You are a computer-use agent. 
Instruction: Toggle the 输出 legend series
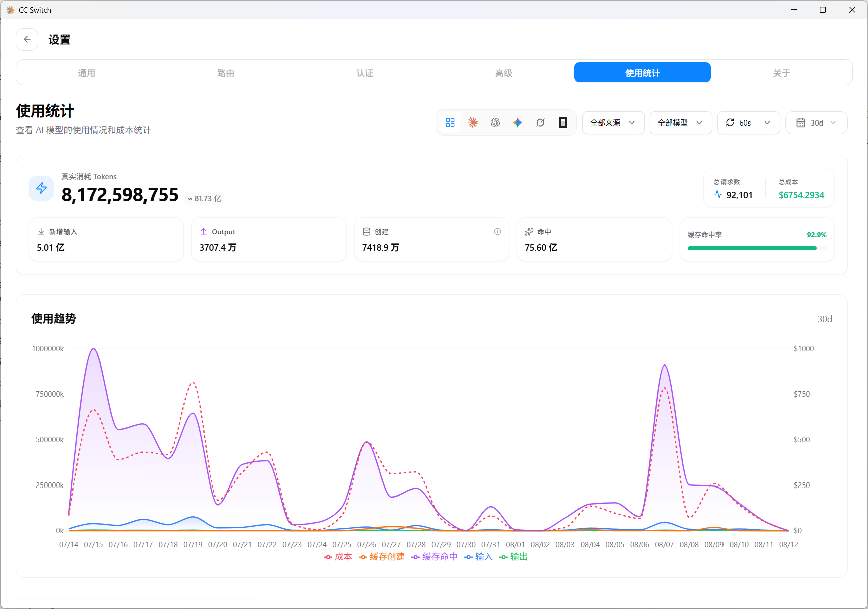513,557
